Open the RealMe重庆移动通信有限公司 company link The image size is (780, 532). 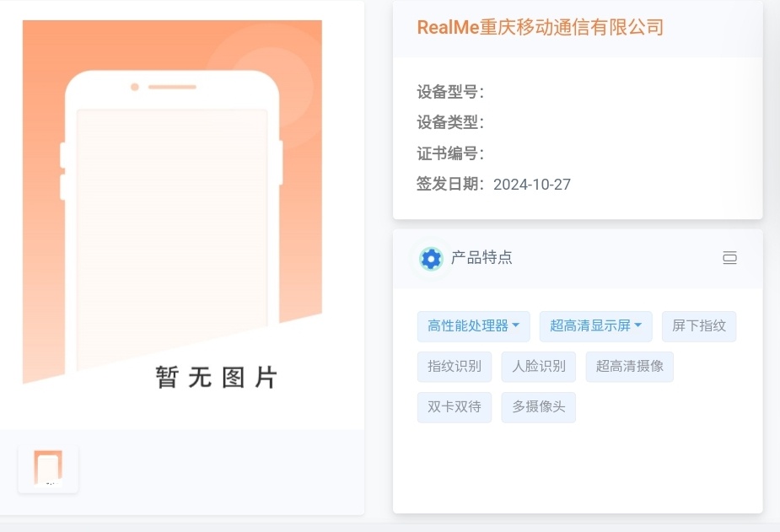click(x=541, y=27)
